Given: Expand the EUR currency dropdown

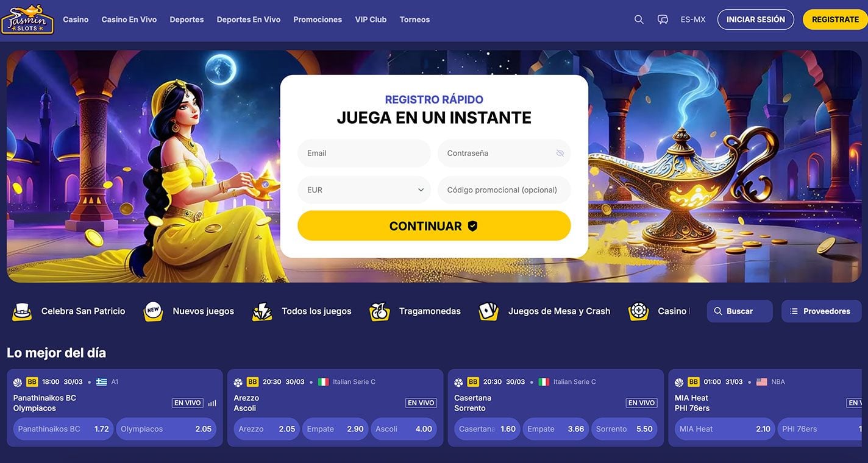Looking at the screenshot, I should pyautogui.click(x=364, y=190).
